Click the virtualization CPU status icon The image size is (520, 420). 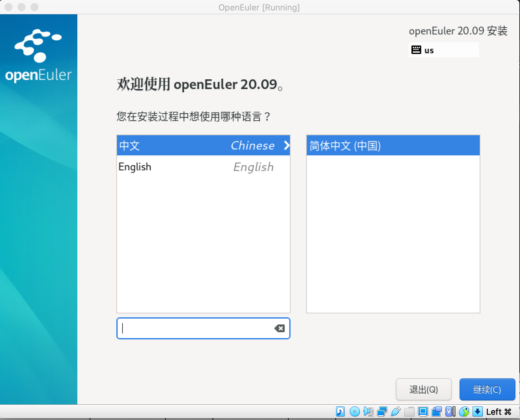click(450, 412)
